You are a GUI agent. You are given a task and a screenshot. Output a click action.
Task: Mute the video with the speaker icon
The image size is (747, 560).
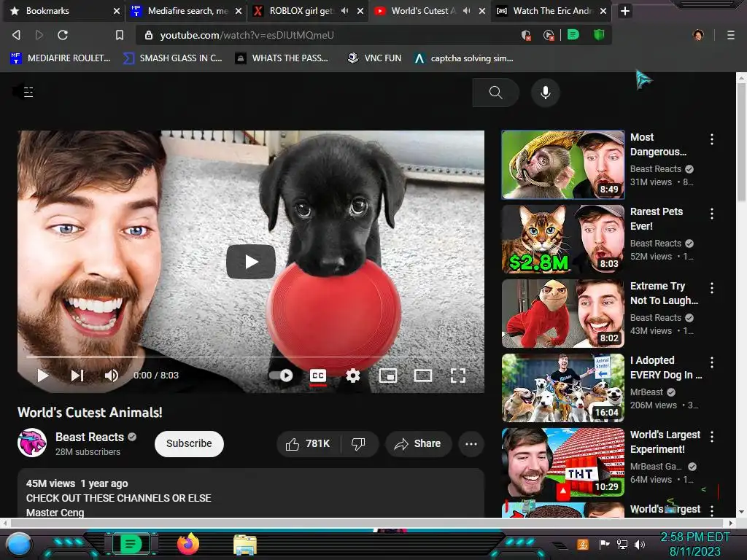pyautogui.click(x=111, y=376)
